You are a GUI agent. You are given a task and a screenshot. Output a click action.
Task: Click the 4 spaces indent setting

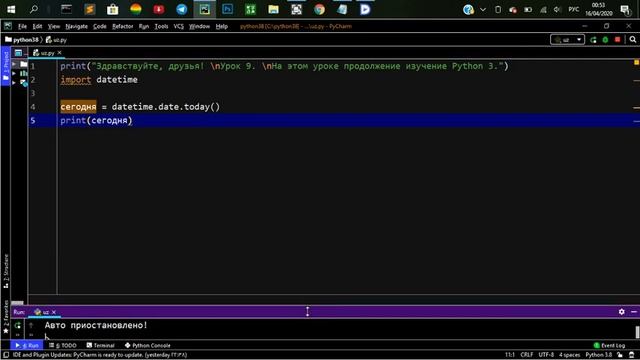coord(569,355)
